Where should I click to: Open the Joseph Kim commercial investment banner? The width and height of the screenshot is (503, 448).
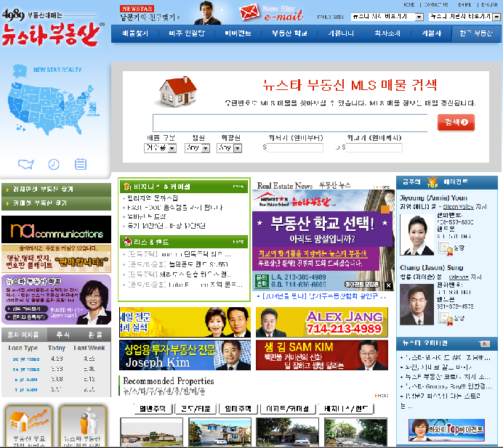(185, 355)
